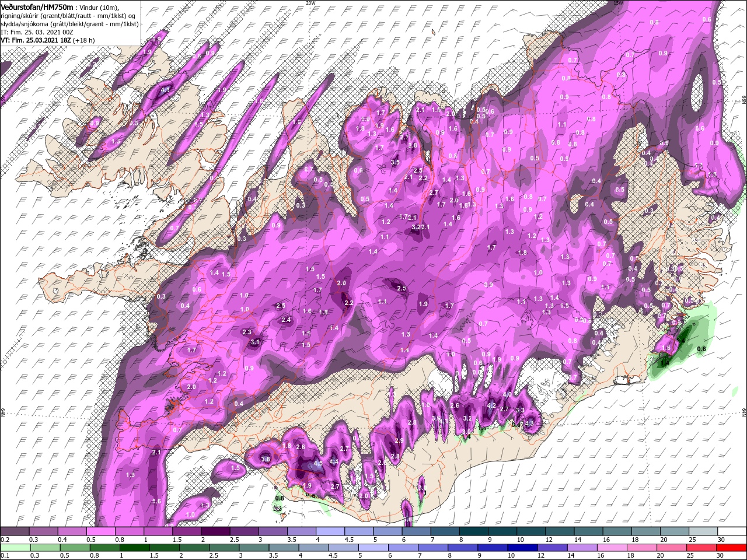747x560 pixels.
Task: Click the 4.0 value on the map
Action: tap(507, 395)
